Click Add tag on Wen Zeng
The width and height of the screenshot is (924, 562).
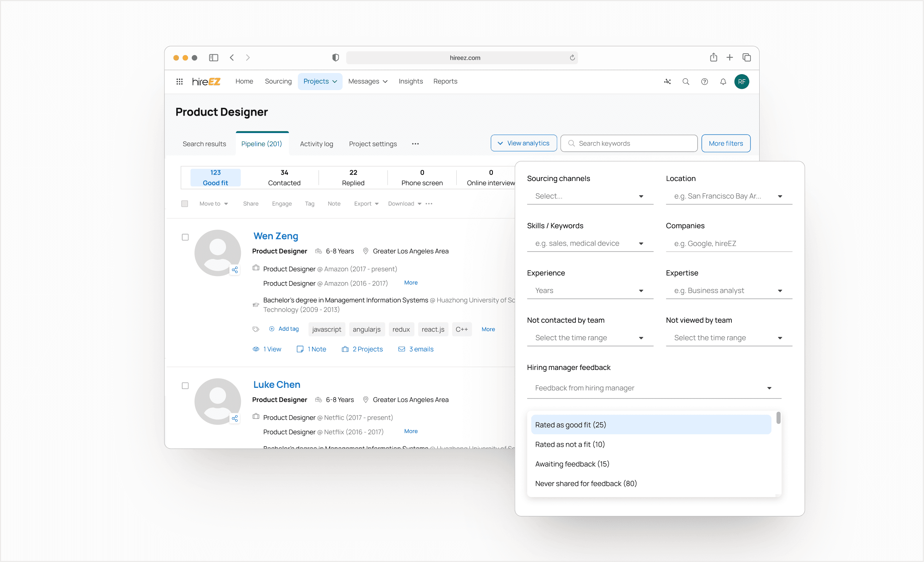[284, 329]
